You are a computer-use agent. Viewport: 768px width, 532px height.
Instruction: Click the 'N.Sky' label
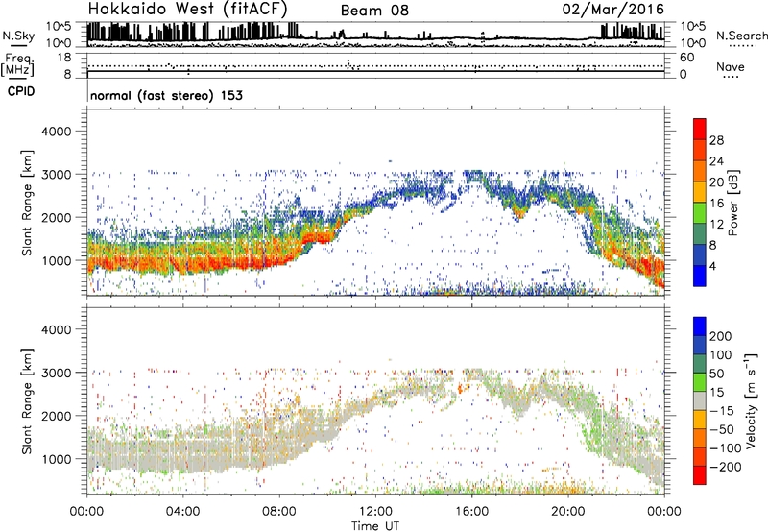pyautogui.click(x=18, y=36)
